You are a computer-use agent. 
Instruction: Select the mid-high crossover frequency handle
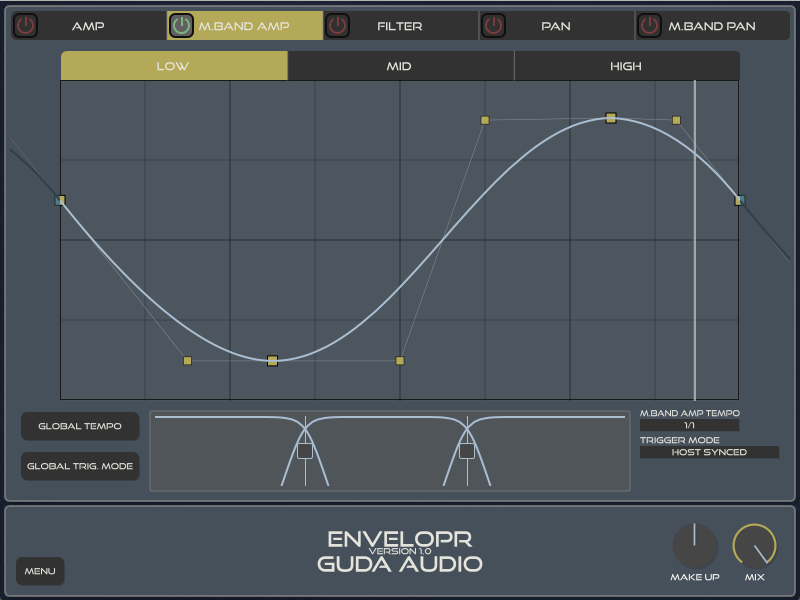(466, 451)
